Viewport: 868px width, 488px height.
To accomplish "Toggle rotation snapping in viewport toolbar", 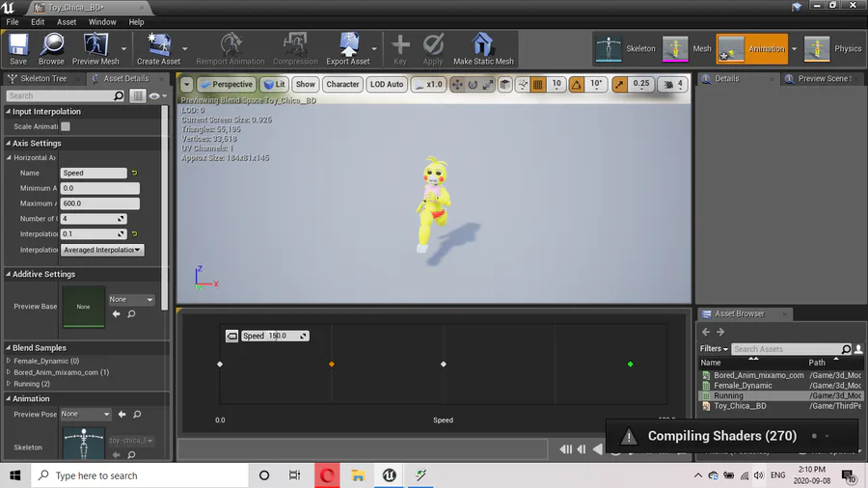I will pos(577,84).
